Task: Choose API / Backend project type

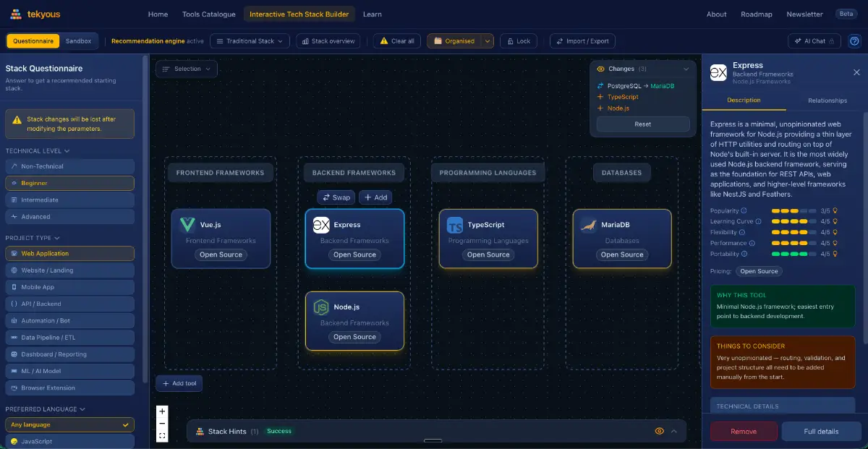Action: point(69,304)
